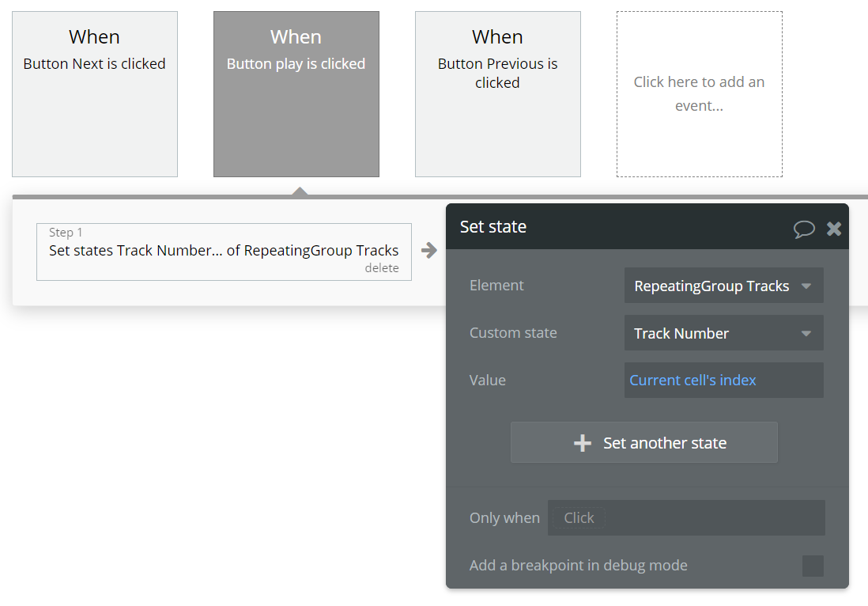The width and height of the screenshot is (868, 606).
Task: Enable the debug mode breakpoint checkbox
Action: [x=813, y=566]
